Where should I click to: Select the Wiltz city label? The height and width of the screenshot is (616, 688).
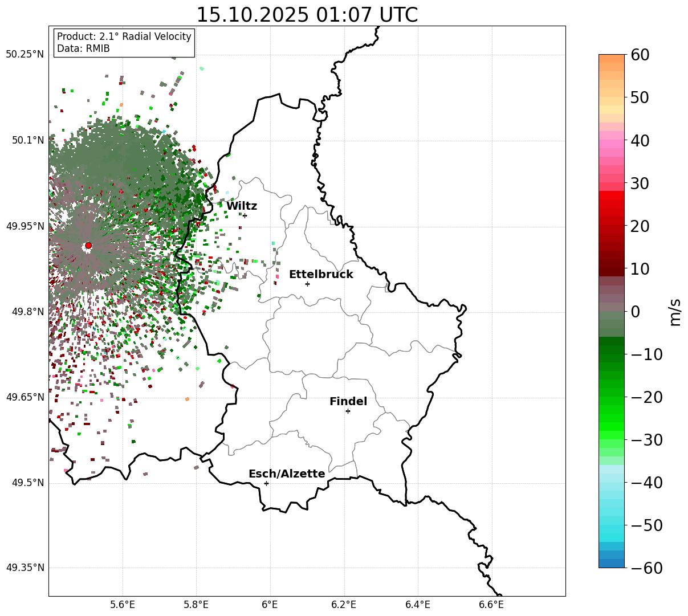pos(242,206)
